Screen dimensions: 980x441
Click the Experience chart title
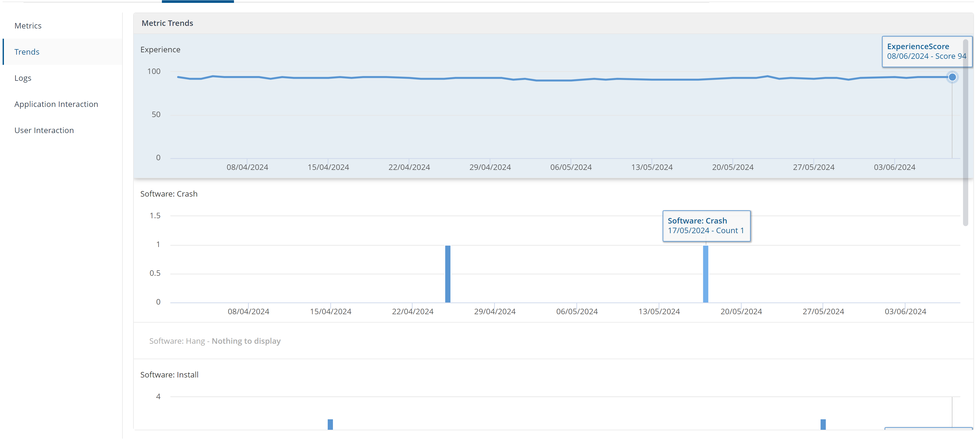tap(160, 50)
